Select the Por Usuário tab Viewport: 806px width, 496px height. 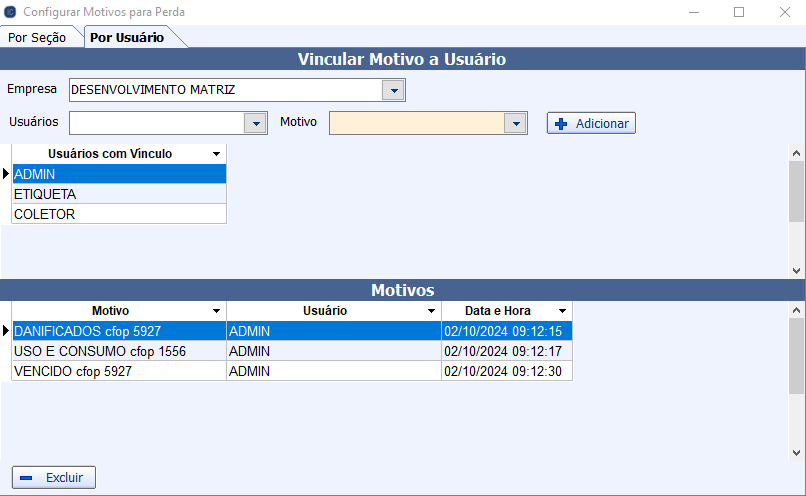(x=126, y=38)
